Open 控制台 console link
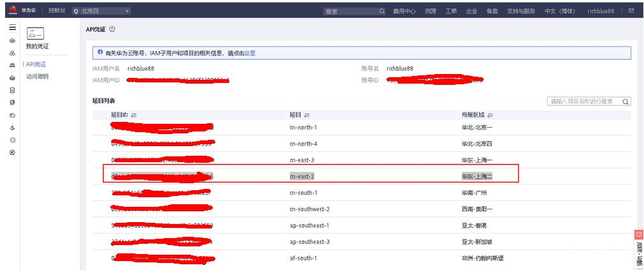This screenshot has height=270, width=644. [x=57, y=11]
